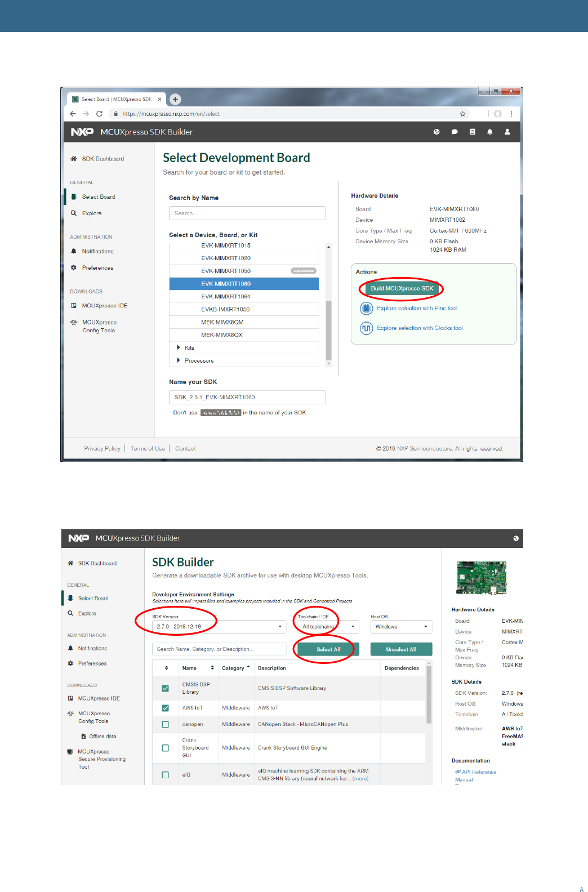The width and height of the screenshot is (588, 892).
Task: Click the Secure Provisioning Tool shield icon
Action: (70, 752)
